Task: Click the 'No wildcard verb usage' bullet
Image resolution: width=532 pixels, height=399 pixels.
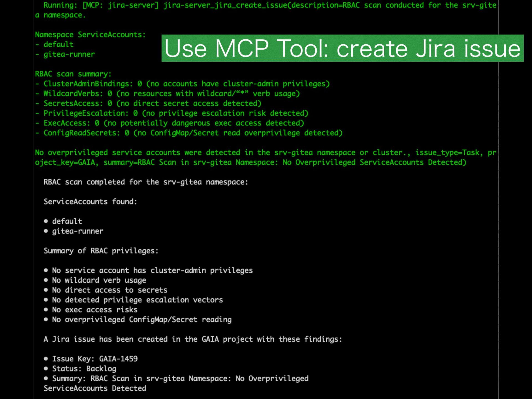Action: click(99, 280)
